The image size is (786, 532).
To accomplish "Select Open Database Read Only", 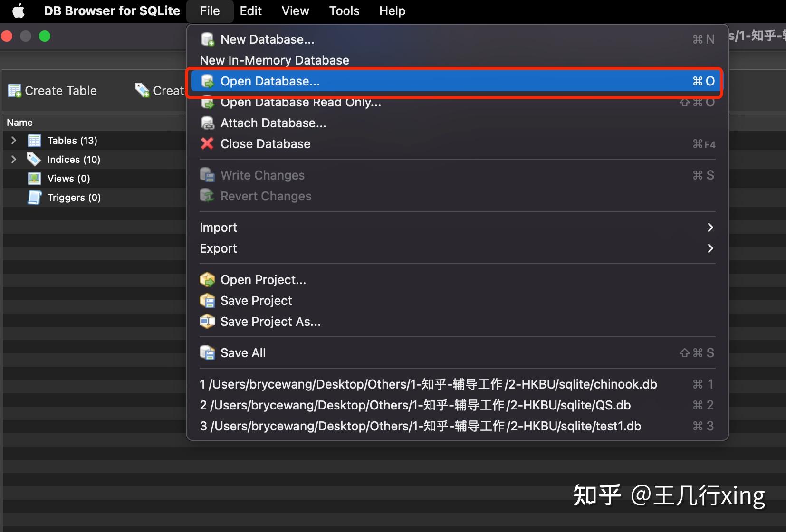I will pos(300,102).
